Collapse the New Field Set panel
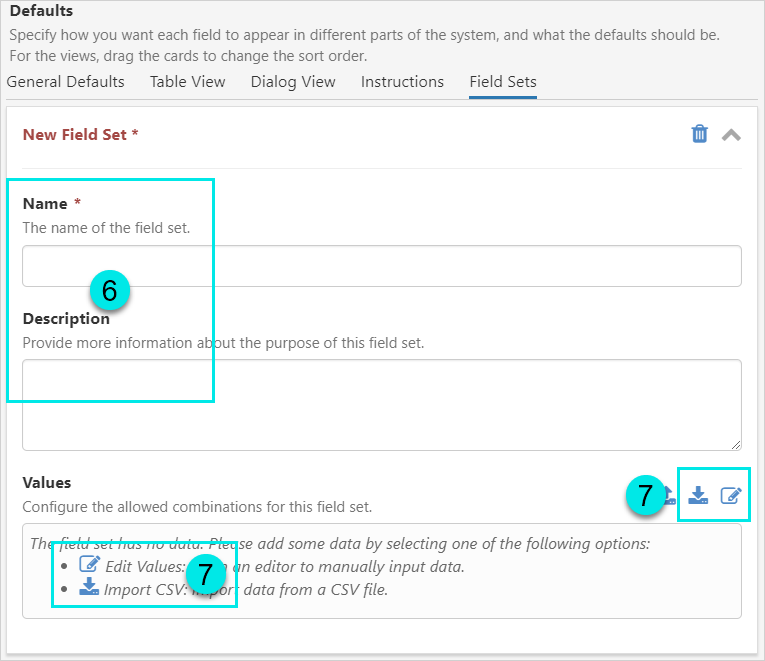The width and height of the screenshot is (765, 661). [x=731, y=134]
